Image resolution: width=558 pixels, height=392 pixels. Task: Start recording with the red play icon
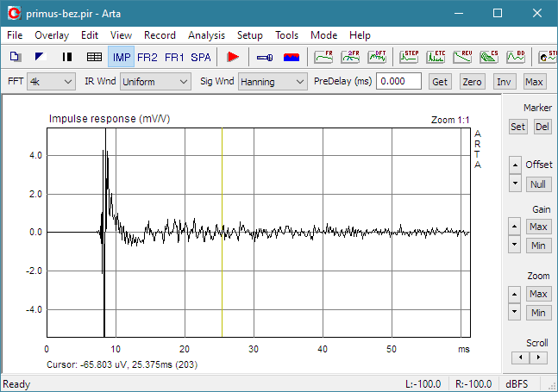click(x=232, y=57)
